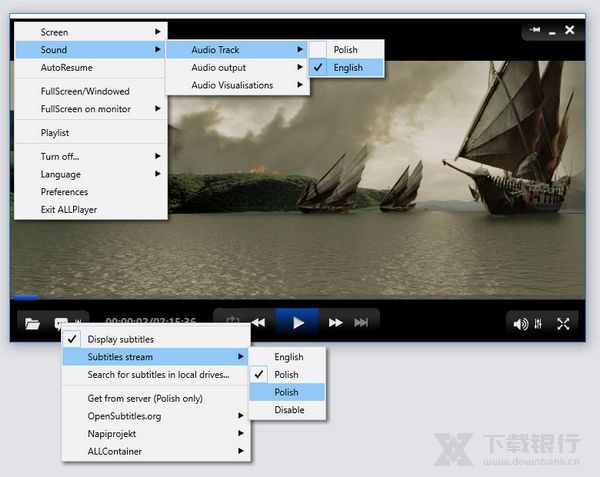Click the open file folder icon
The image size is (600, 477).
click(x=32, y=323)
